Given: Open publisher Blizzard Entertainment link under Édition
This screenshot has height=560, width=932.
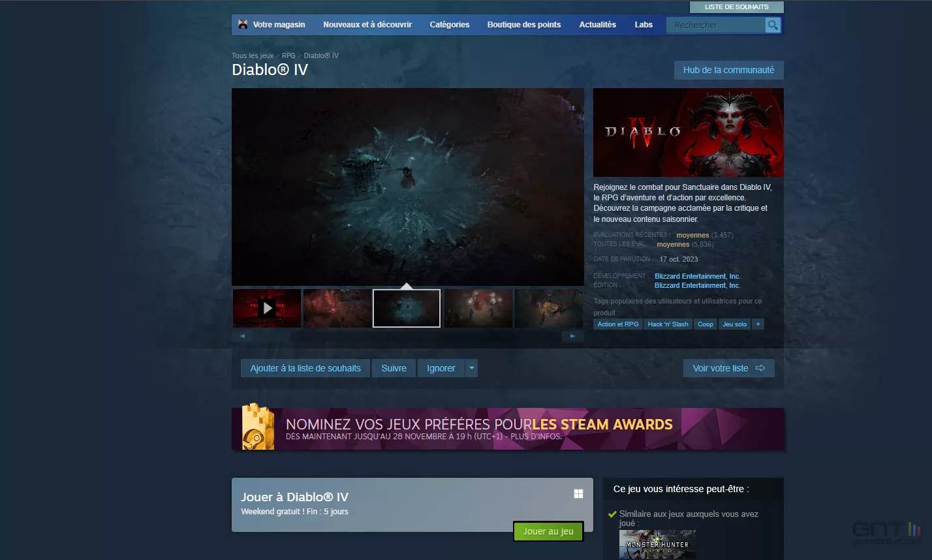Looking at the screenshot, I should 698,285.
